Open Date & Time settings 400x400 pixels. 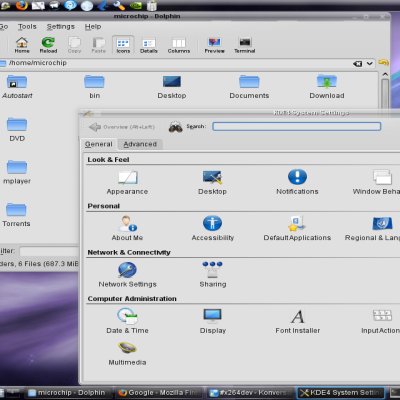(x=127, y=321)
